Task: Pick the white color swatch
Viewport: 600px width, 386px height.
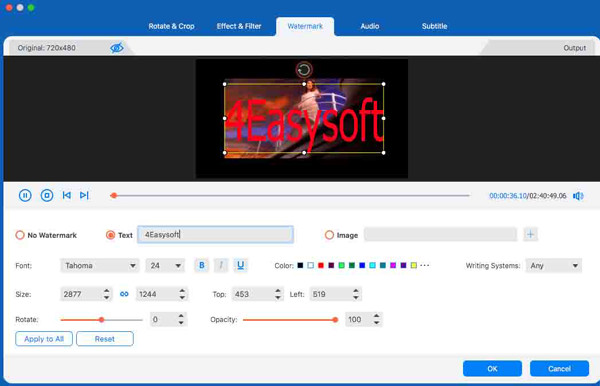Action: tap(310, 265)
